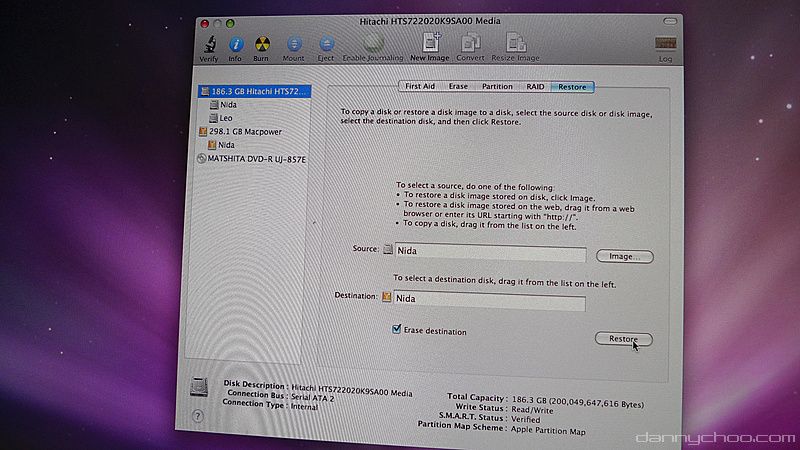This screenshot has height=450, width=800.
Task: Select the Leo volume in sidebar
Action: click(221, 118)
